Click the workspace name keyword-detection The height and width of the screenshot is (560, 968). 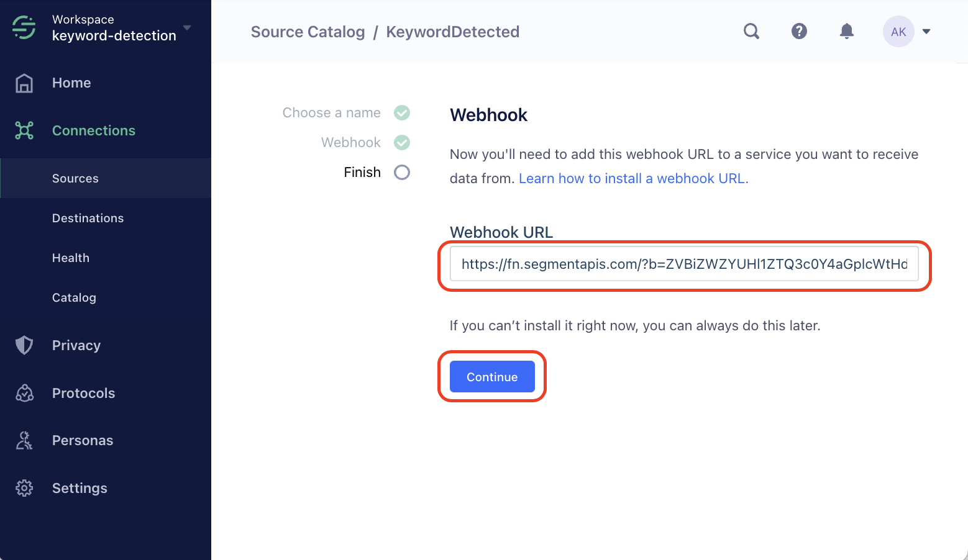coord(114,36)
